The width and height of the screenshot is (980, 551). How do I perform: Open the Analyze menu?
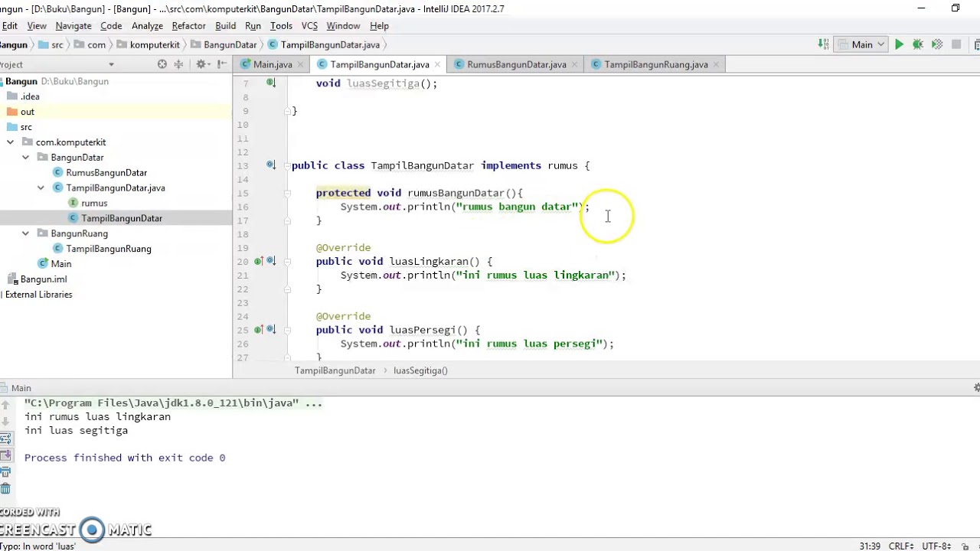[147, 25]
